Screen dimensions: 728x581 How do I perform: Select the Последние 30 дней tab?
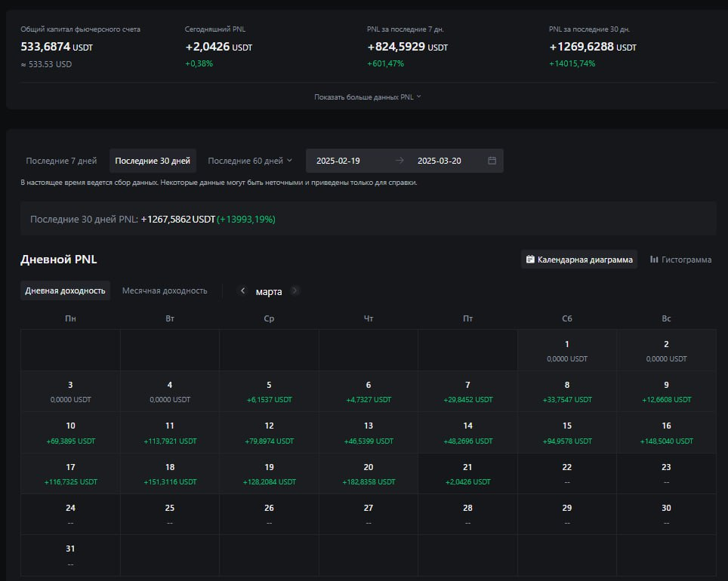153,161
